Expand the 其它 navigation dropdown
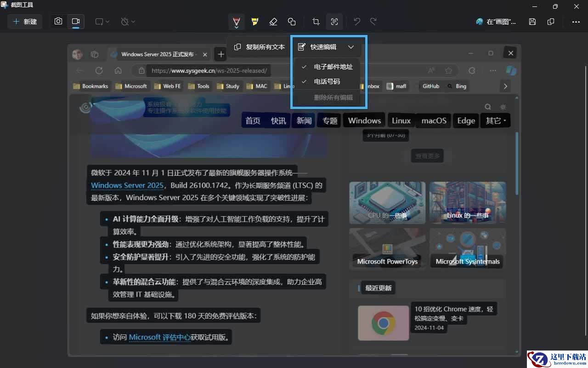The height and width of the screenshot is (368, 588). tap(496, 121)
